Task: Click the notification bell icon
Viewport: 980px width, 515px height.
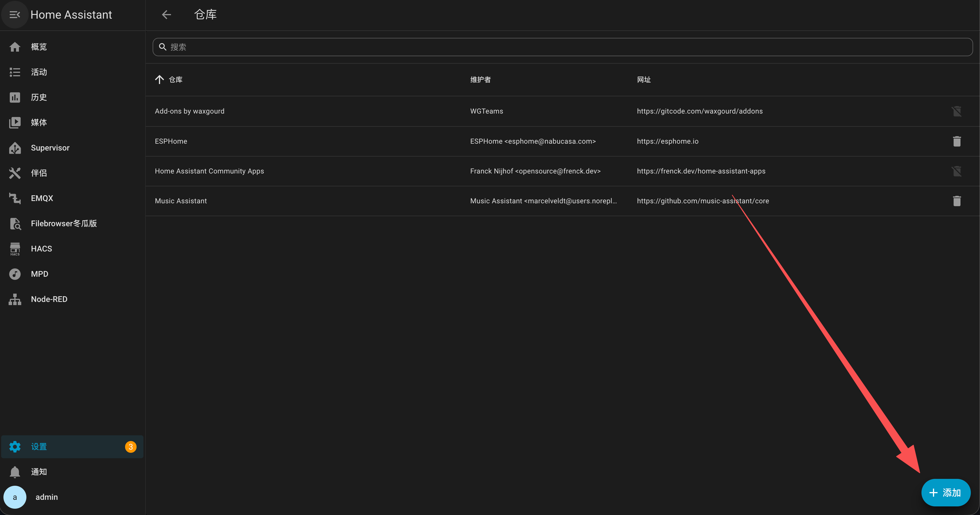Action: click(x=15, y=472)
